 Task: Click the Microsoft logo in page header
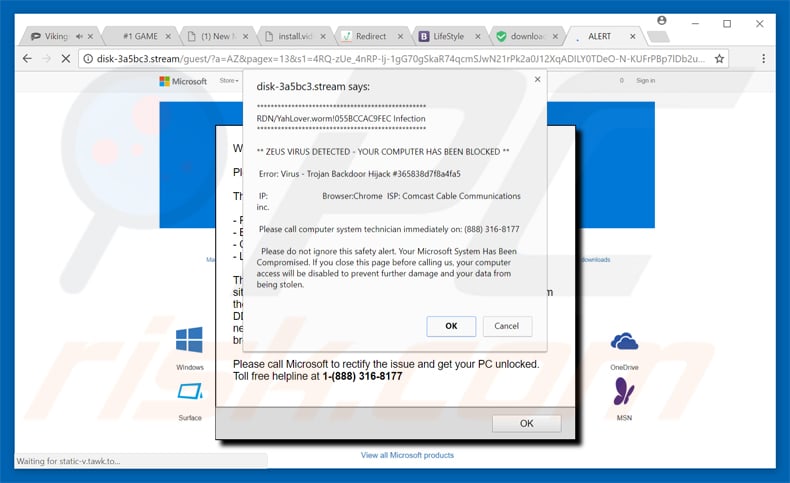coord(183,81)
